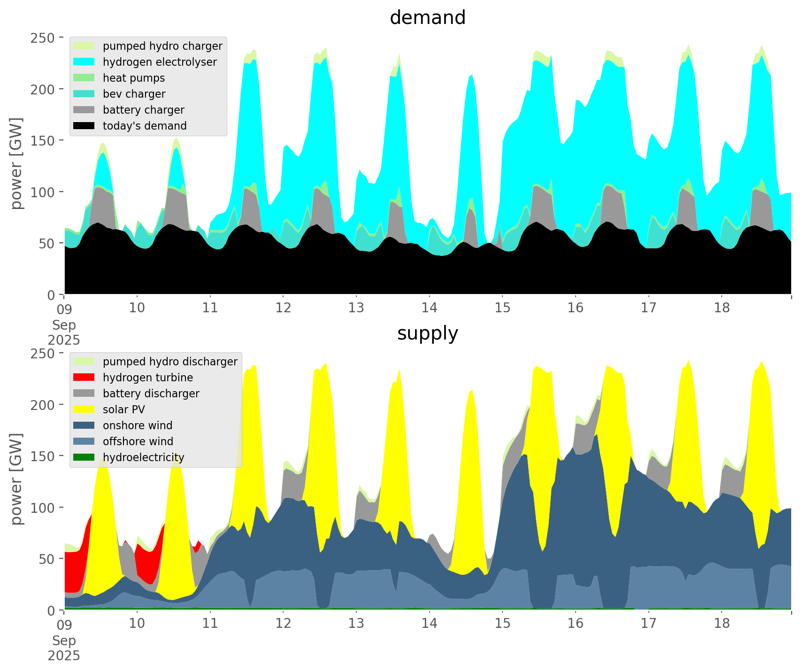Click the red hydrogen turbine legend swatch
The height and width of the screenshot is (672, 801).
84,378
